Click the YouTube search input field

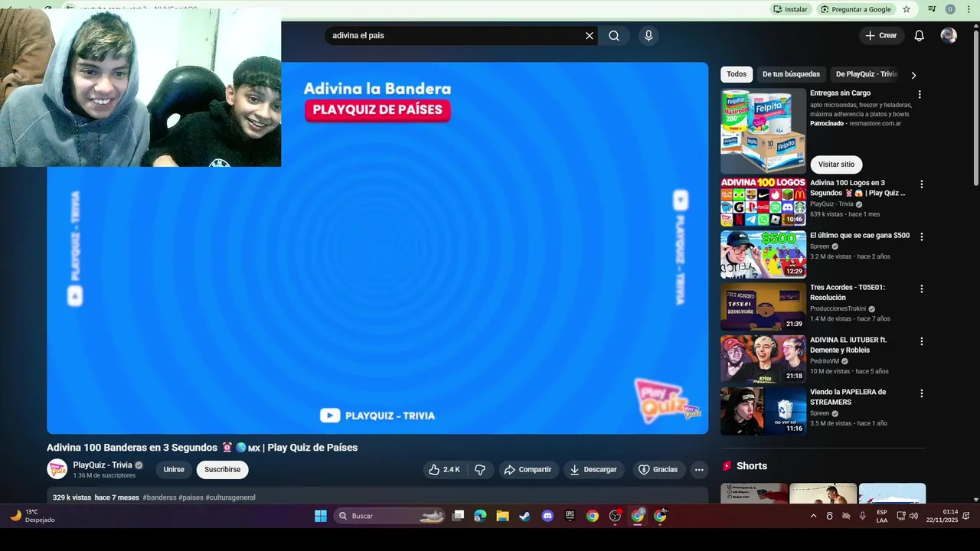(455, 36)
